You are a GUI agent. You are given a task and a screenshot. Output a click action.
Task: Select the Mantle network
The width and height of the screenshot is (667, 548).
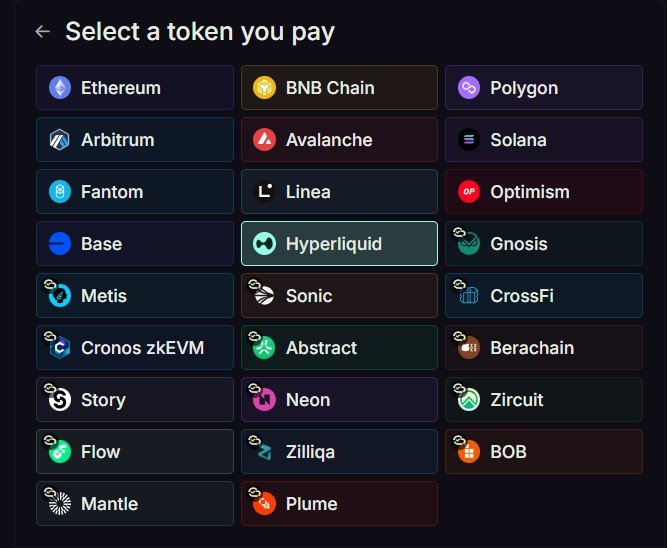135,503
